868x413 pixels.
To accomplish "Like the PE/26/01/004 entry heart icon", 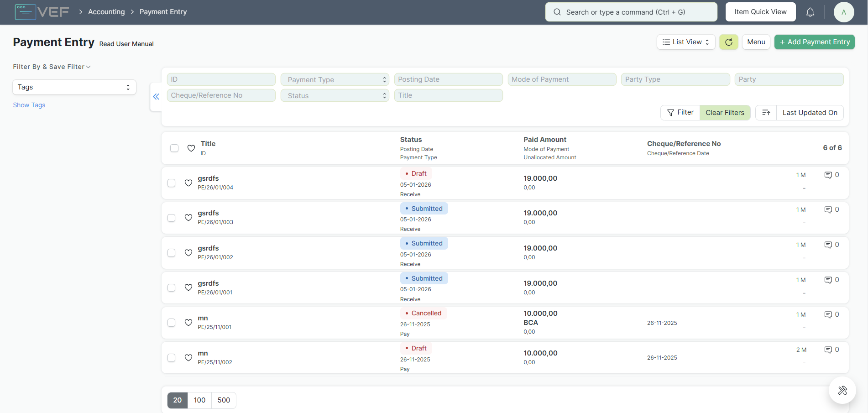I will pos(188,183).
